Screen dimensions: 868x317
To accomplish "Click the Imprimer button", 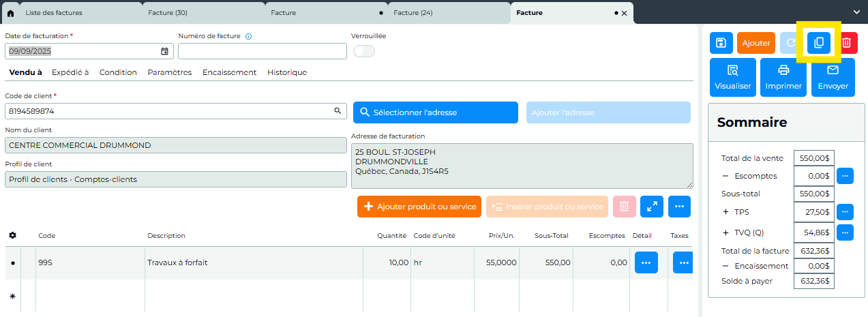I will point(783,77).
